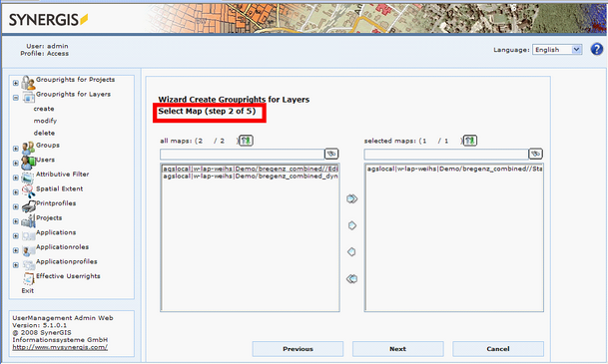Select bregenz_combined//Edi map entry
This screenshot has width=608, height=364.
coord(251,169)
